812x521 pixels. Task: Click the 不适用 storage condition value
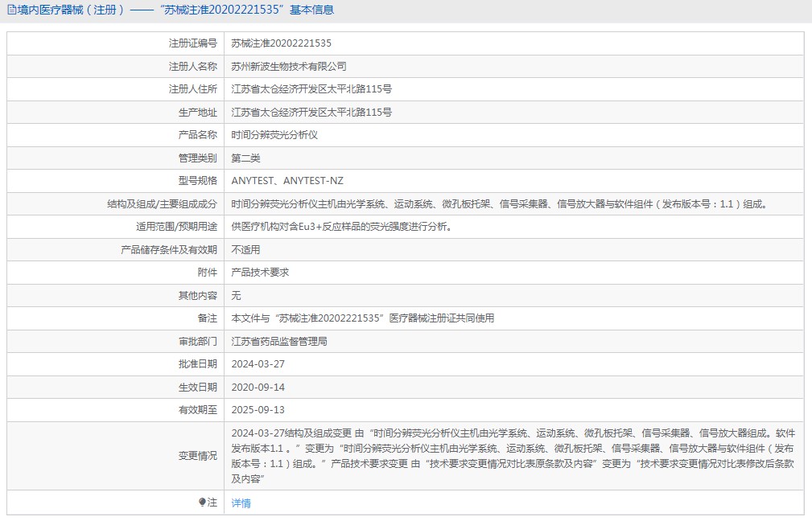point(245,249)
